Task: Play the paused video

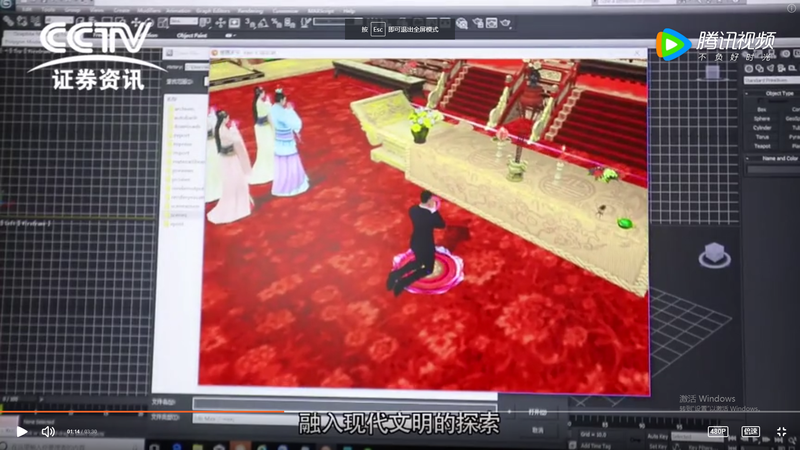Action: tap(21, 432)
